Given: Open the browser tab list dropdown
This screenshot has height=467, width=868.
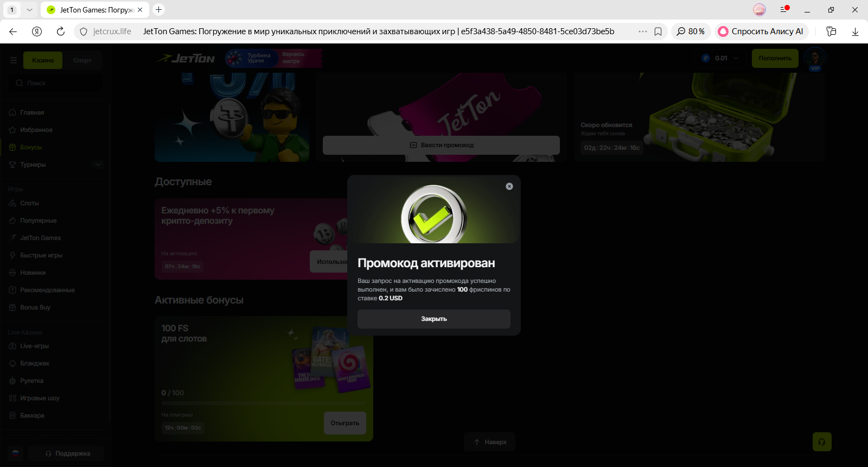Looking at the screenshot, I should (x=29, y=10).
